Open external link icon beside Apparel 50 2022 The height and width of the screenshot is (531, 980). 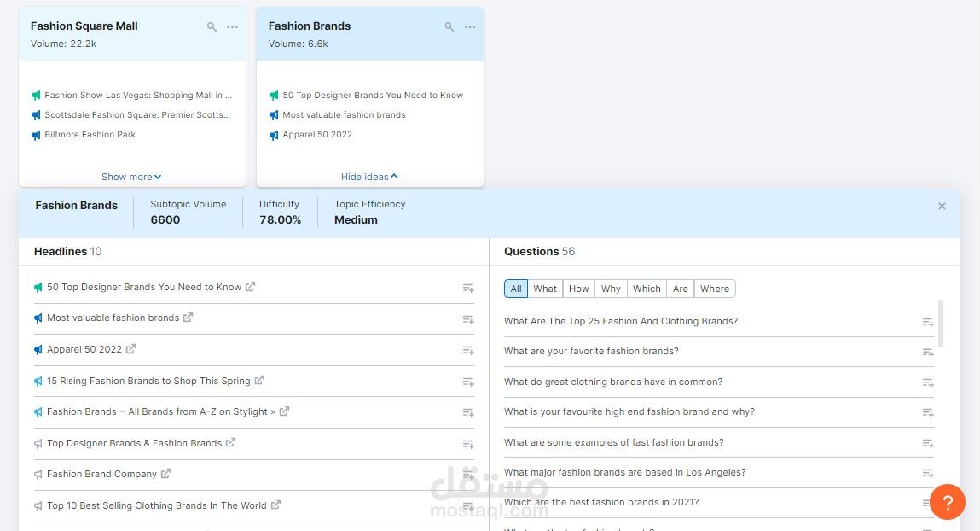[130, 349]
